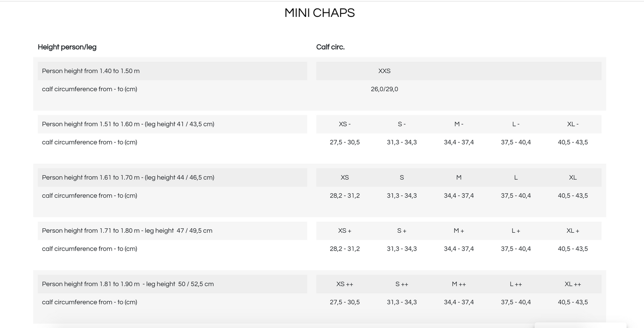
Task: Select the plain XS size label
Action: (x=345, y=178)
